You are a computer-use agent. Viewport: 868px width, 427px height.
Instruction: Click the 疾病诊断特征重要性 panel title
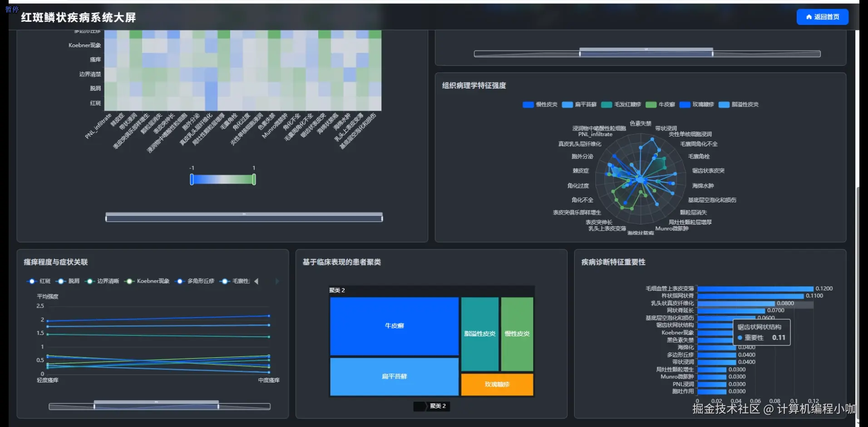tap(613, 262)
